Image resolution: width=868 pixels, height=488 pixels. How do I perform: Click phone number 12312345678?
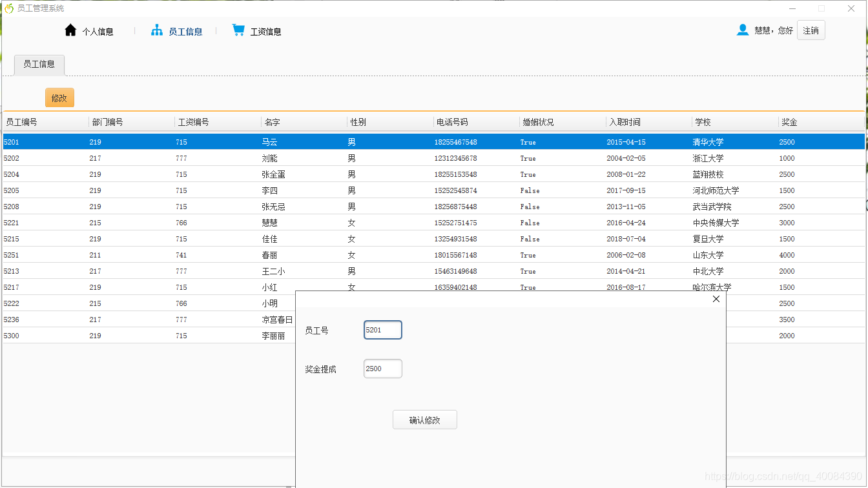pyautogui.click(x=456, y=158)
